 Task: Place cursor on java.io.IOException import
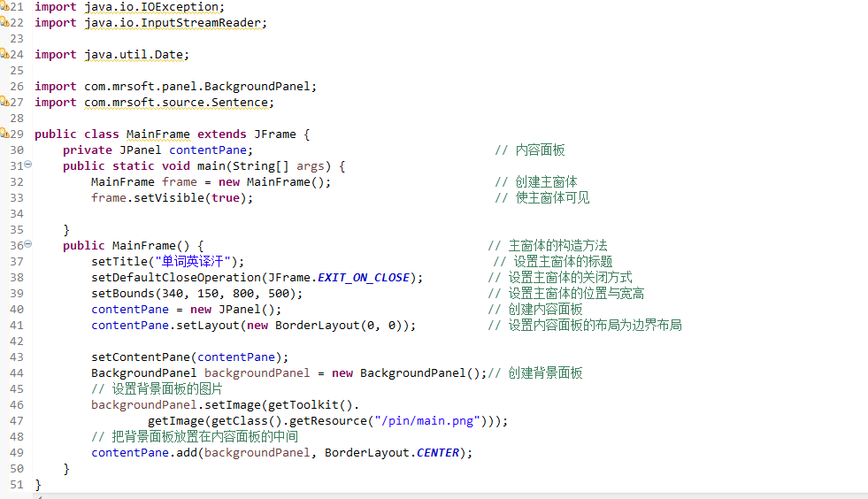[151, 7]
